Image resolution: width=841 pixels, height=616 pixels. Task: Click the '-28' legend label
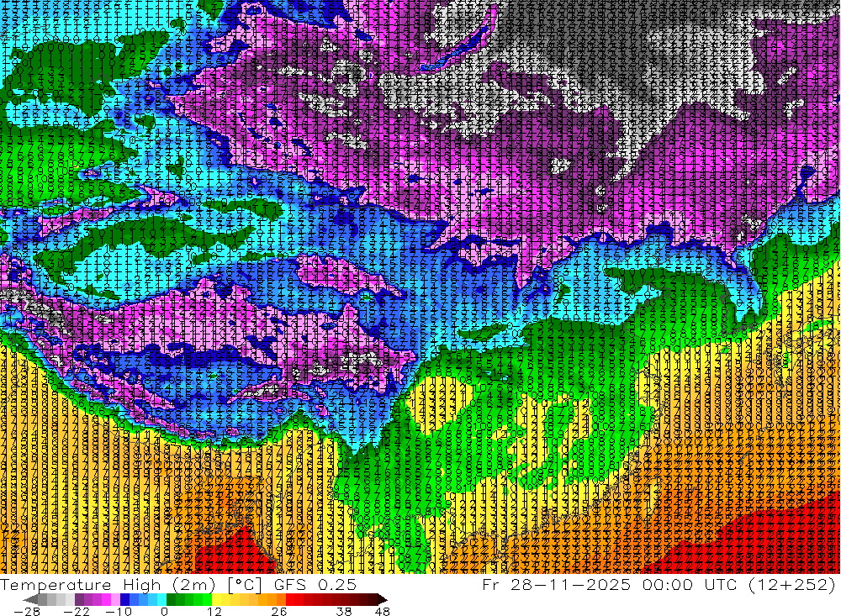(x=26, y=612)
